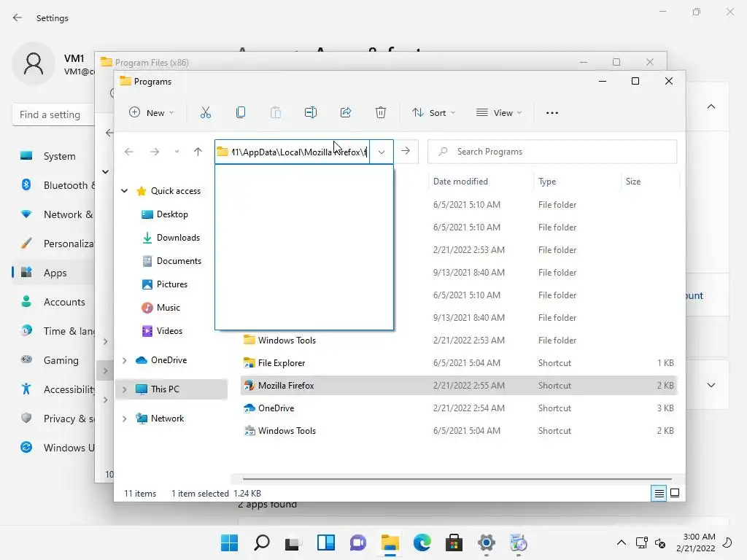This screenshot has width=747, height=560.
Task: Click the Search Programs field
Action: (552, 152)
